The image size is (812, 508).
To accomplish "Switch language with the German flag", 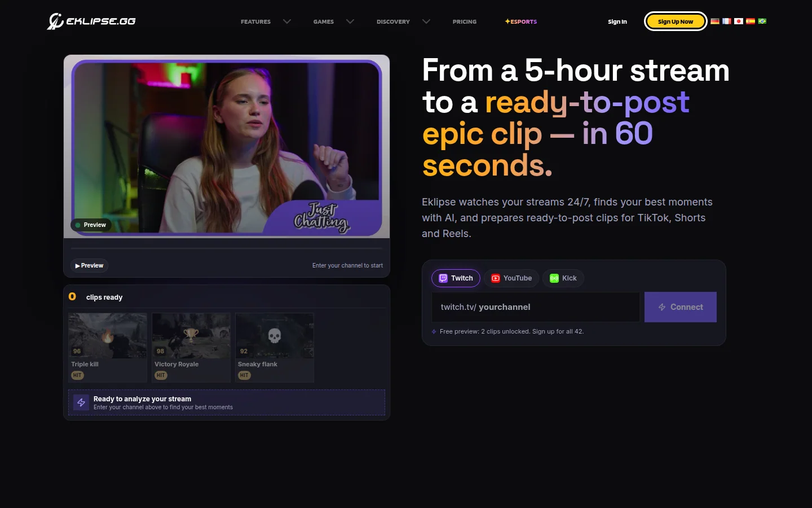I will point(715,21).
